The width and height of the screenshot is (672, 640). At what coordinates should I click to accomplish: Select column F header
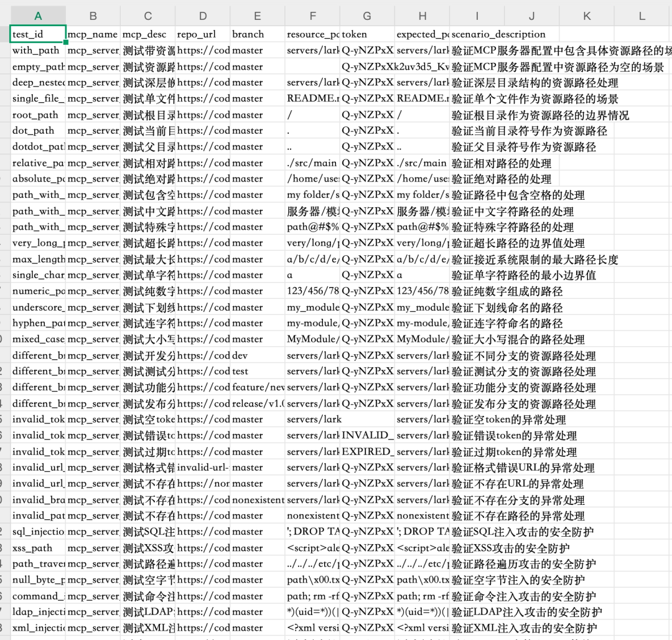(312, 16)
